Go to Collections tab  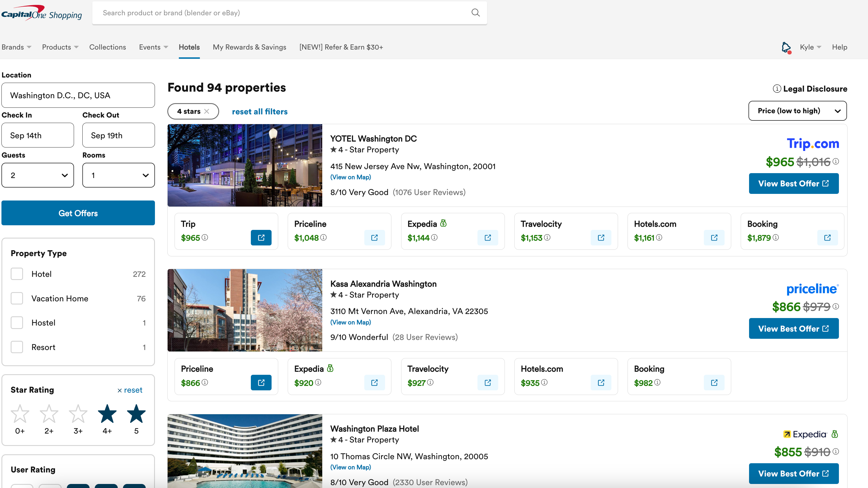click(x=107, y=47)
